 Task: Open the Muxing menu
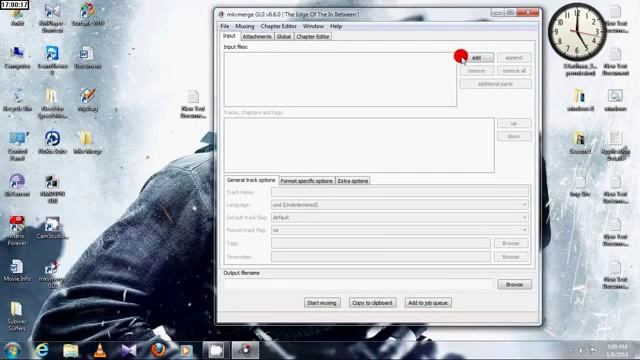tap(244, 26)
